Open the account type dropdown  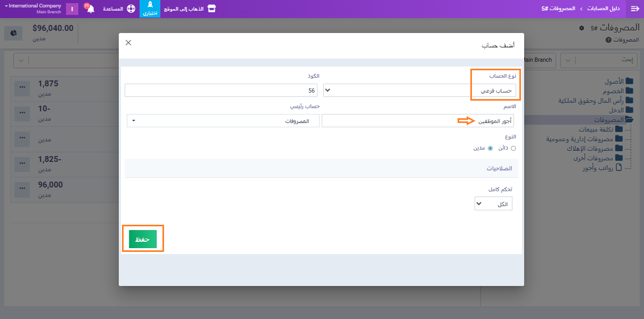pyautogui.click(x=419, y=91)
